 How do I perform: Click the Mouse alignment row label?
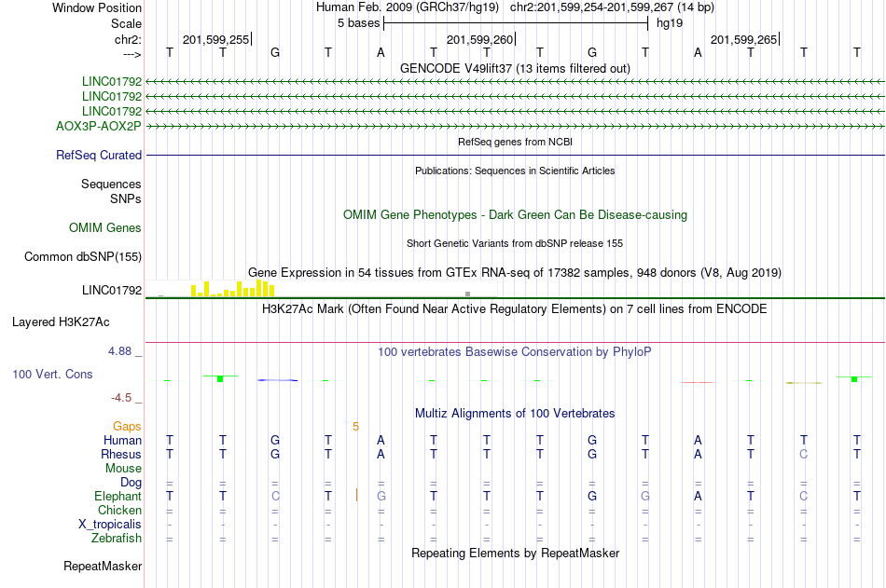tap(123, 468)
